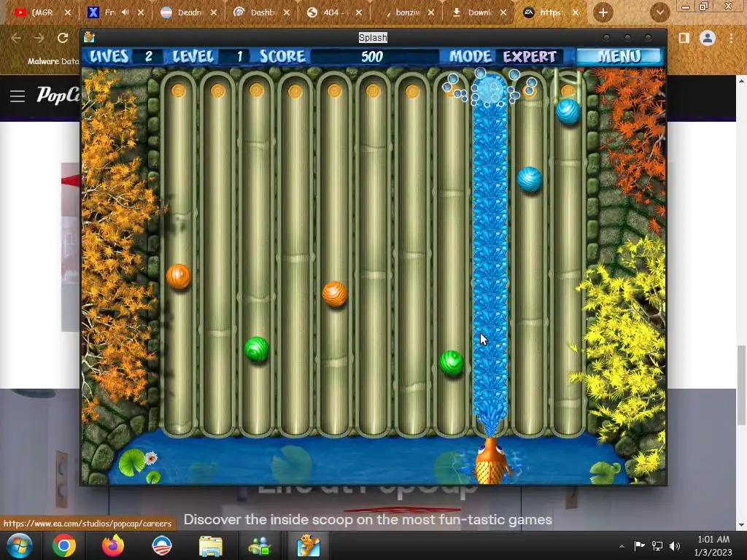747x560 pixels.
Task: Switch to the Dashboard browser tab
Action: point(262,12)
